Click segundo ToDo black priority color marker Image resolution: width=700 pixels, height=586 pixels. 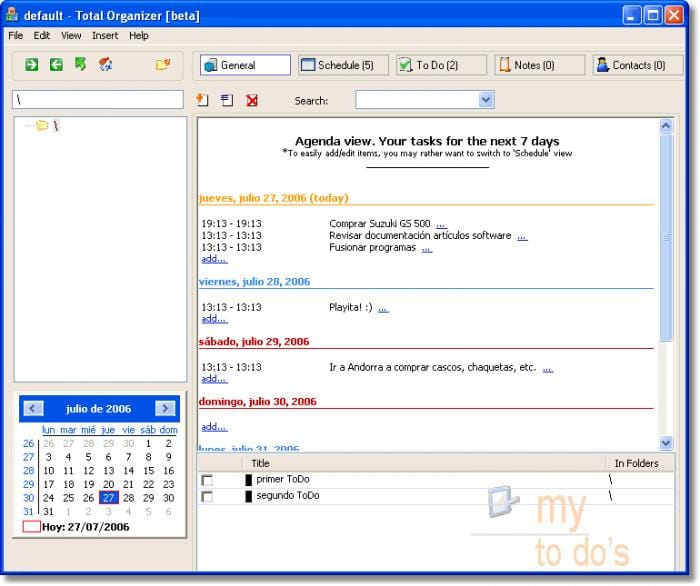[x=249, y=497]
